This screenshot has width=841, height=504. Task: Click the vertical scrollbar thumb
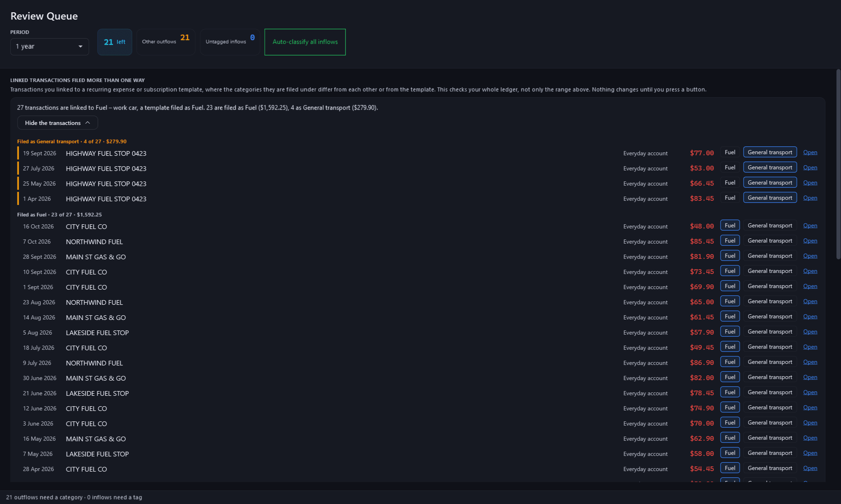(x=838, y=164)
